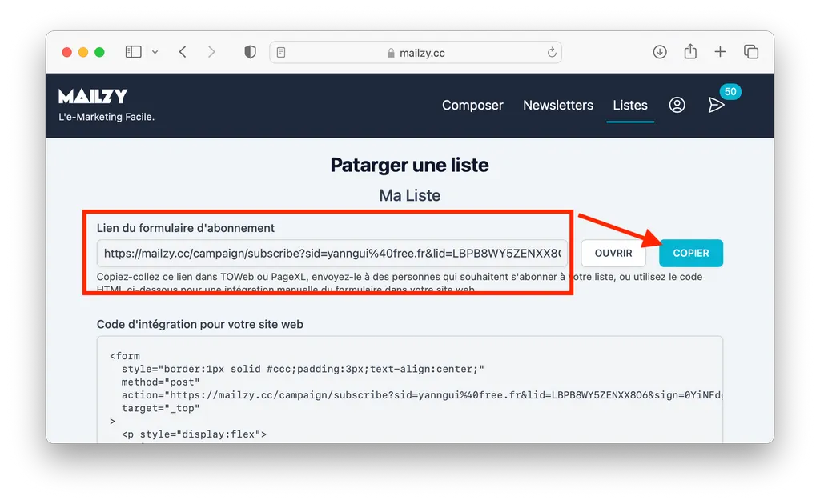The width and height of the screenshot is (820, 504).
Task: Go back with the back arrow
Action: 183,52
